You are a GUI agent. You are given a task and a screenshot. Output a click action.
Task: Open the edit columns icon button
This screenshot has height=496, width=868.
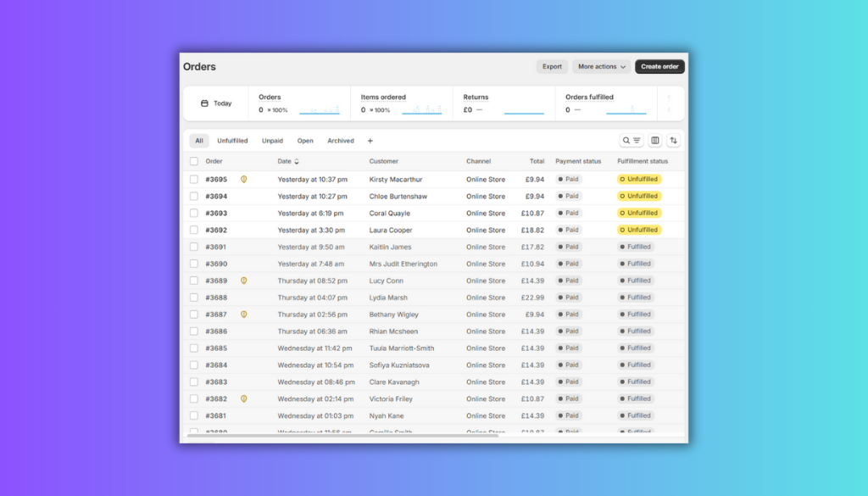pyautogui.click(x=655, y=141)
